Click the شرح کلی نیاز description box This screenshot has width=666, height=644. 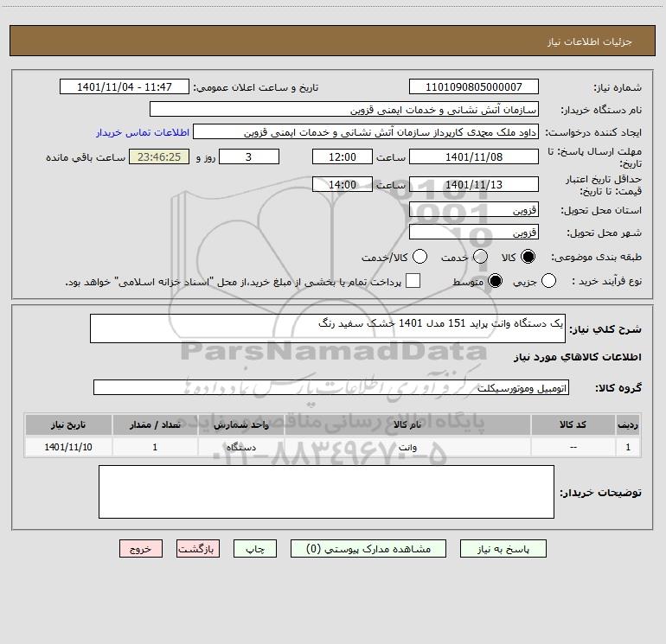[x=328, y=328]
